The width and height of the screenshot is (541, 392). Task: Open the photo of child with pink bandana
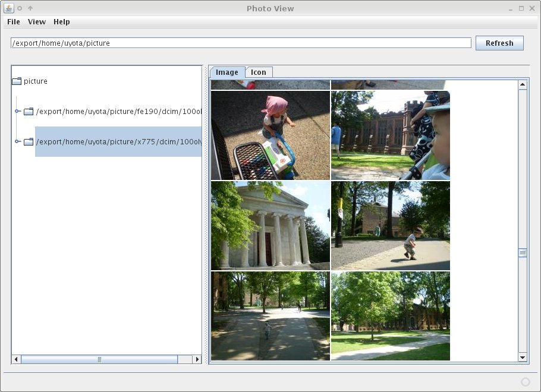pos(270,135)
